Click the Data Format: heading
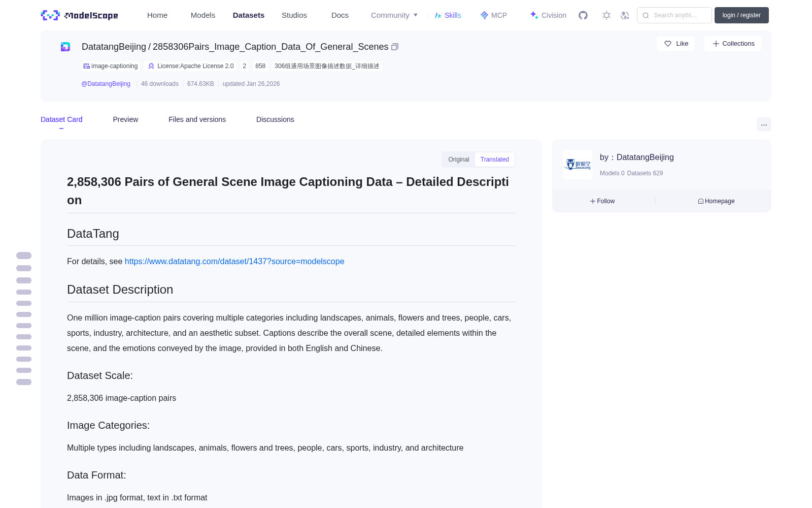The width and height of the screenshot is (812, 508). (96, 475)
